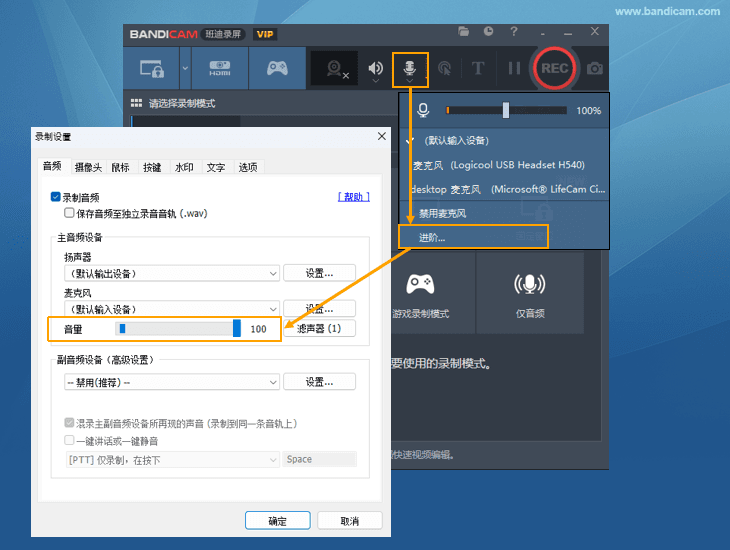730x550 pixels.
Task: Toggle the mouse click effects icon
Action: pos(445,68)
